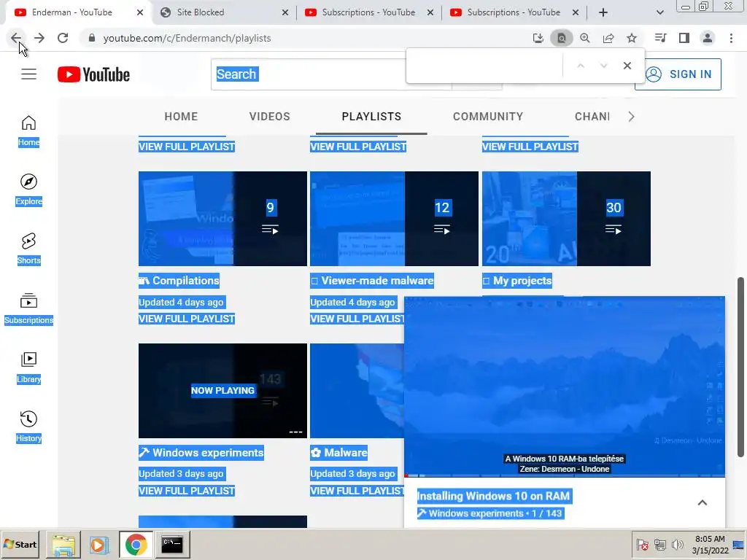Open History in the YouTube sidebar
This screenshot has width=747, height=560.
[x=28, y=427]
